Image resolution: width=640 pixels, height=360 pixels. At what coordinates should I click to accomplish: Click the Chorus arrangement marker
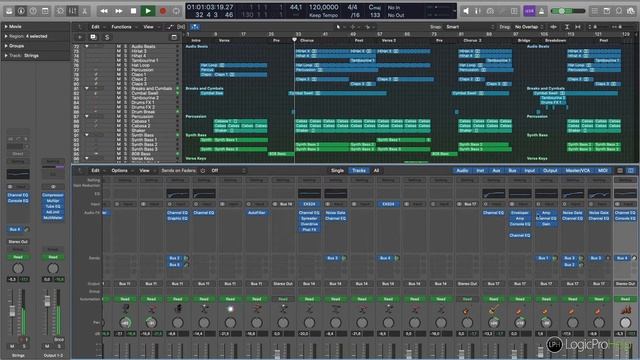click(307, 40)
